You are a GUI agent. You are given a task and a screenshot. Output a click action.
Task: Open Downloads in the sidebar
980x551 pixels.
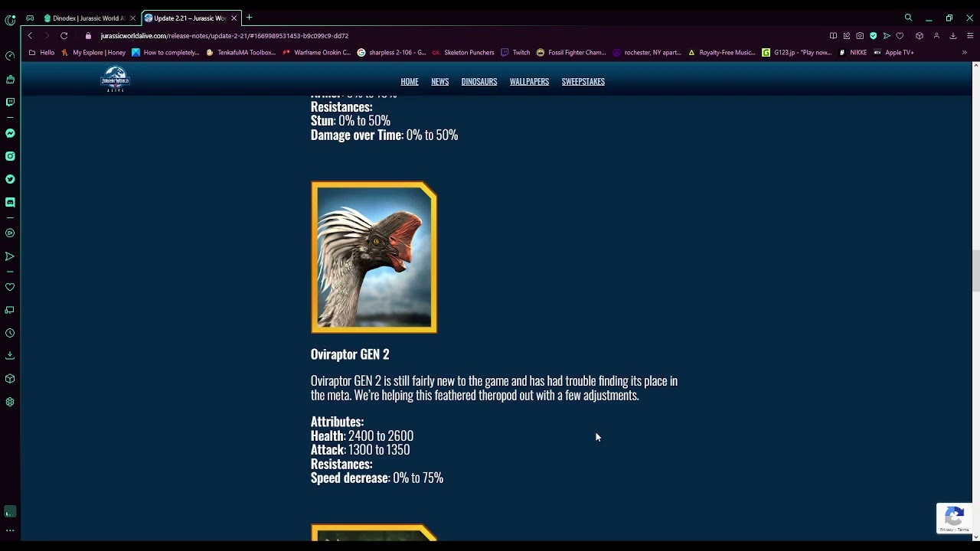coord(10,356)
